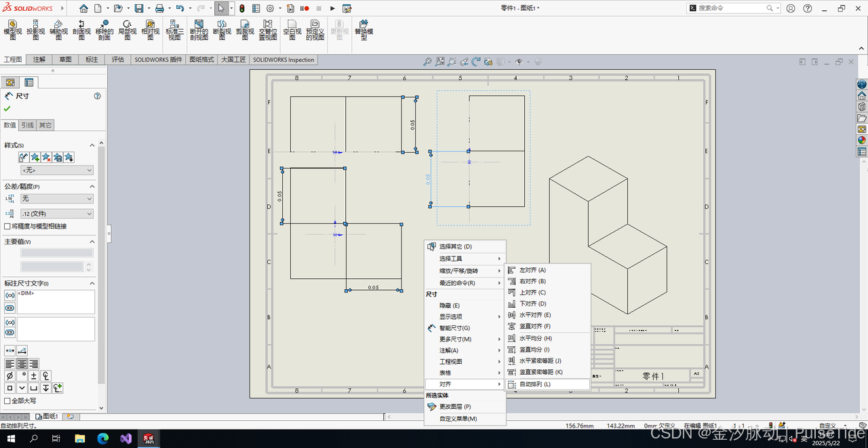Click the Replace Model (替换模型) tool

point(364,30)
